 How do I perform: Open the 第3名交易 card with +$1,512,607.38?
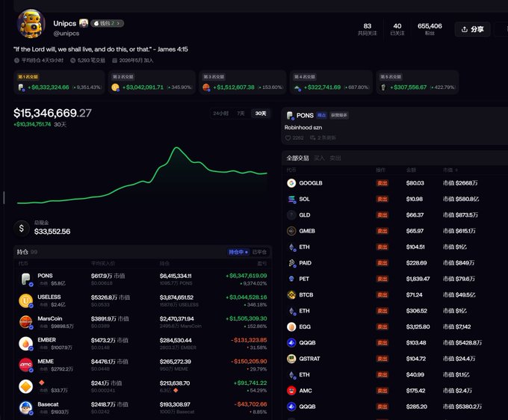point(243,82)
